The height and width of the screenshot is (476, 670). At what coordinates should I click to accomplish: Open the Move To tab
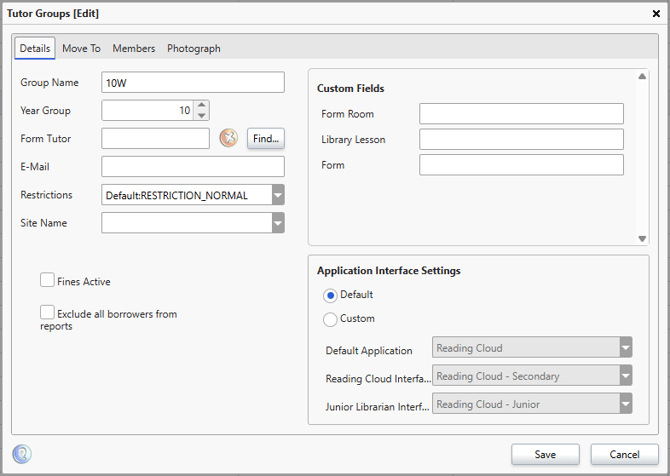[81, 48]
